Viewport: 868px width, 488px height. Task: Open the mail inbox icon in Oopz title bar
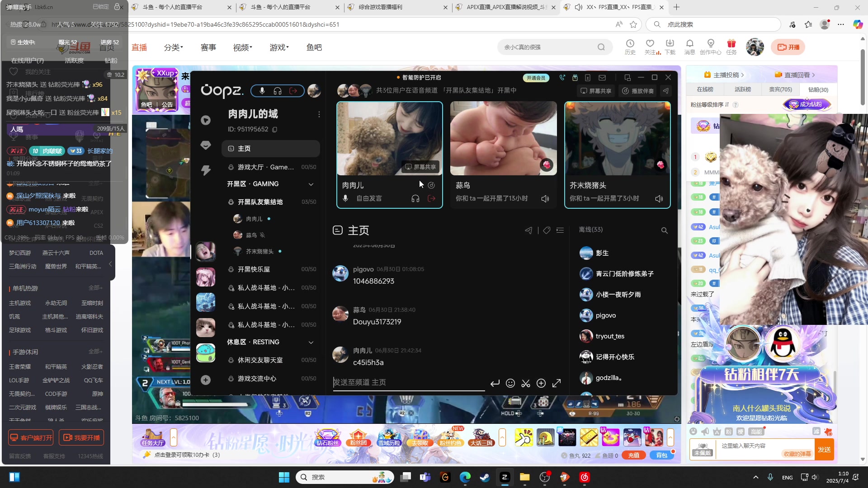click(x=602, y=78)
